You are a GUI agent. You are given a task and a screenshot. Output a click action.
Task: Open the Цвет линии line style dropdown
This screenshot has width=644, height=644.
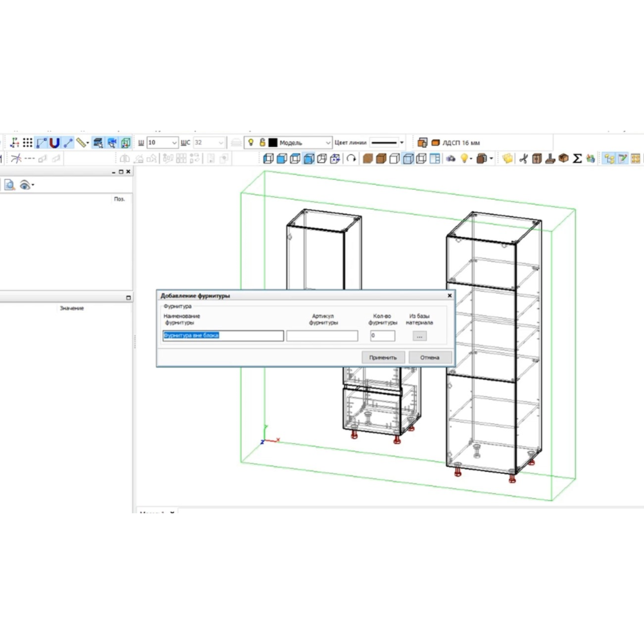[402, 143]
